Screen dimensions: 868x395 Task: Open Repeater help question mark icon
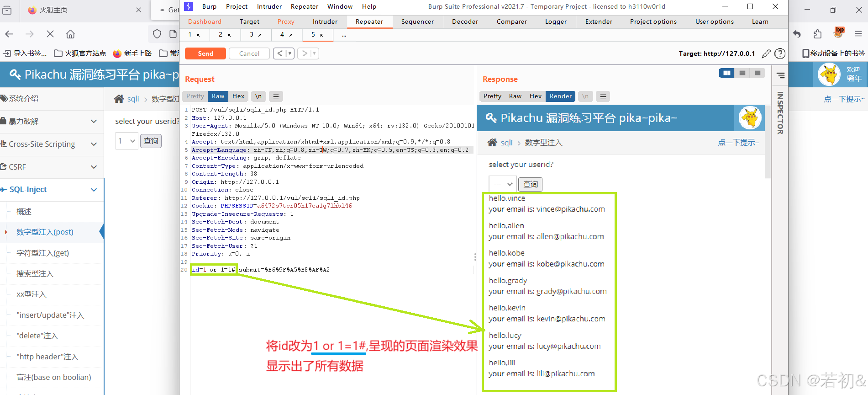point(780,53)
